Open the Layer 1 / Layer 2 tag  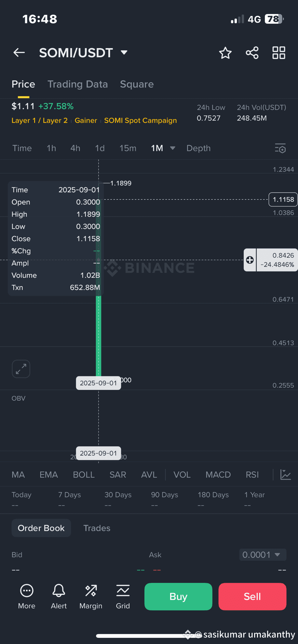[40, 120]
